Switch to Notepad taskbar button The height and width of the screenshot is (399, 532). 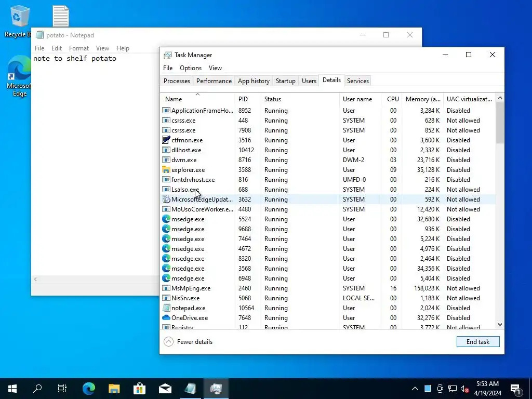pyautogui.click(x=191, y=389)
